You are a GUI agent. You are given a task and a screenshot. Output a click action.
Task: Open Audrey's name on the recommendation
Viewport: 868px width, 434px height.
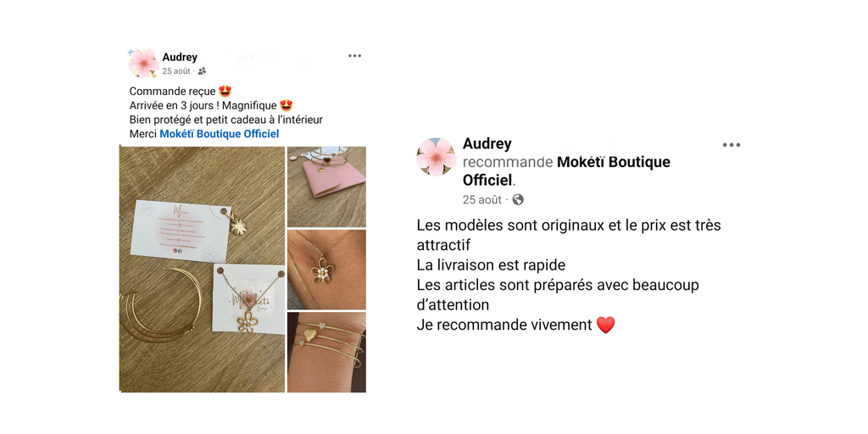coord(487,144)
